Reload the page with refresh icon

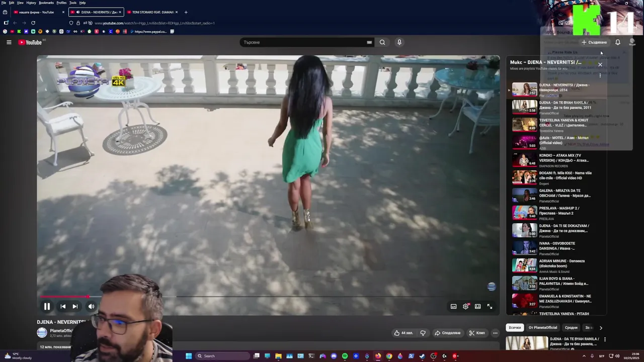click(33, 23)
